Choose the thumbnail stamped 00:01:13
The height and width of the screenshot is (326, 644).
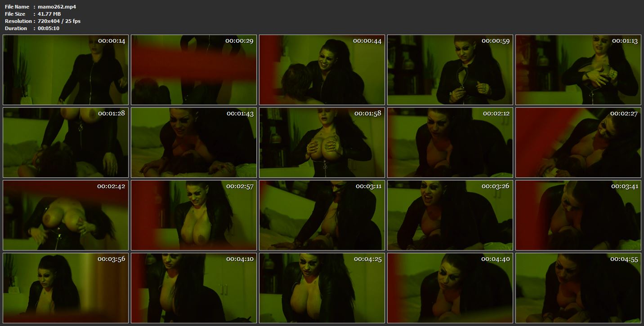pyautogui.click(x=578, y=70)
